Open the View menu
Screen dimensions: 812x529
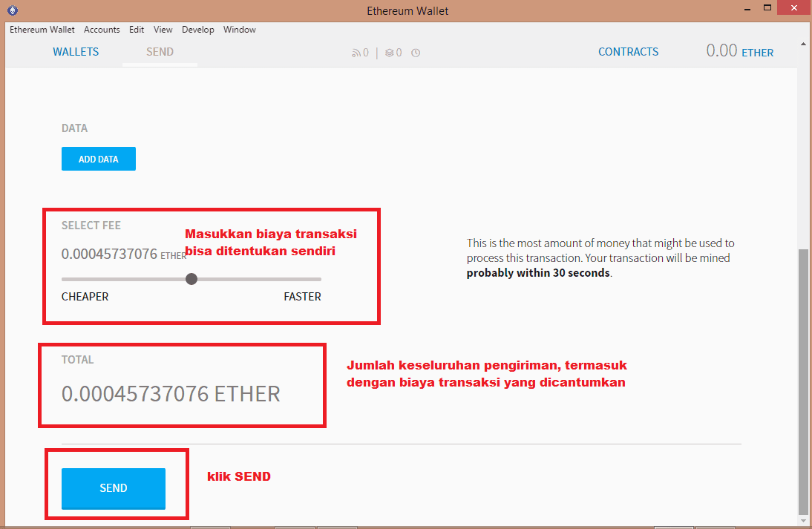point(163,30)
